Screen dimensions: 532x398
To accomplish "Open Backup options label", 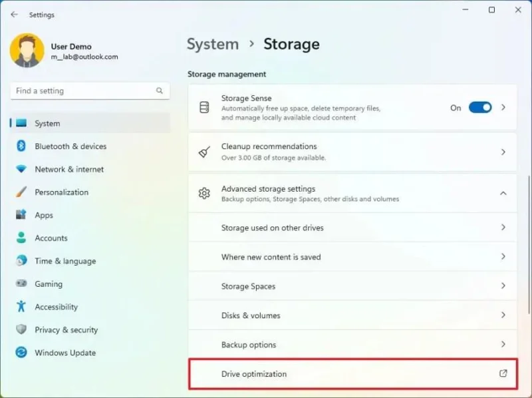I will tap(249, 345).
